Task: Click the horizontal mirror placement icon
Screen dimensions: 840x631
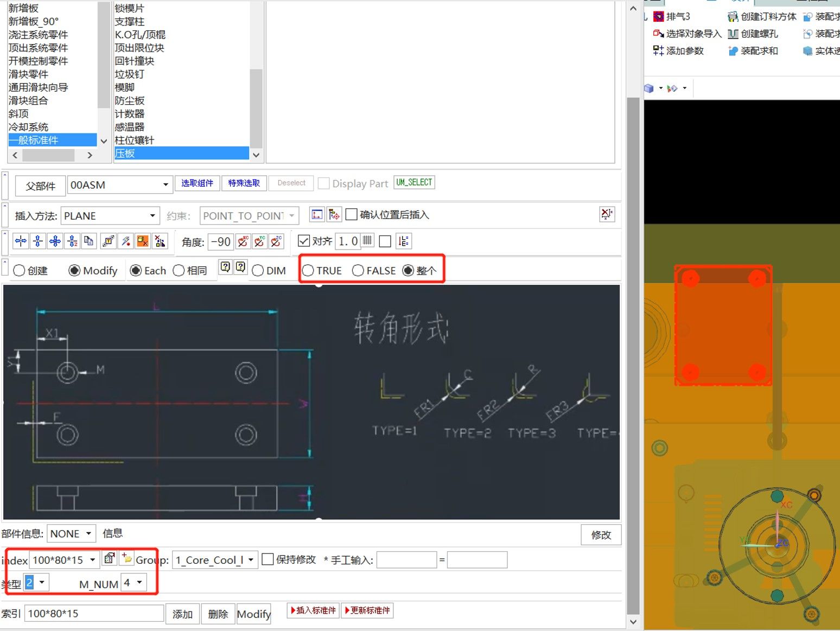Action: (21, 241)
